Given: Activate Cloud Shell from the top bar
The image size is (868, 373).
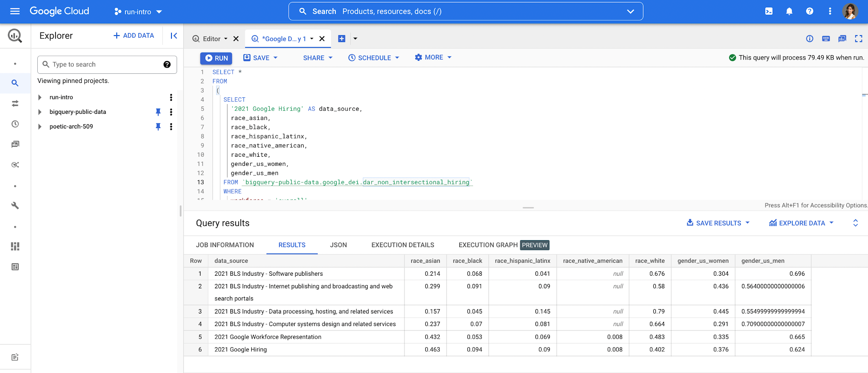Looking at the screenshot, I should (769, 11).
